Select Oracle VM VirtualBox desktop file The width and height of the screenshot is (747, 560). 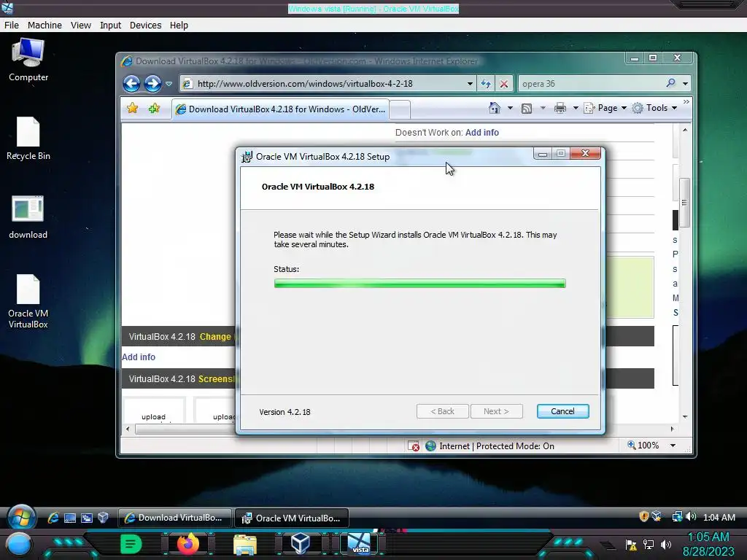point(28,301)
